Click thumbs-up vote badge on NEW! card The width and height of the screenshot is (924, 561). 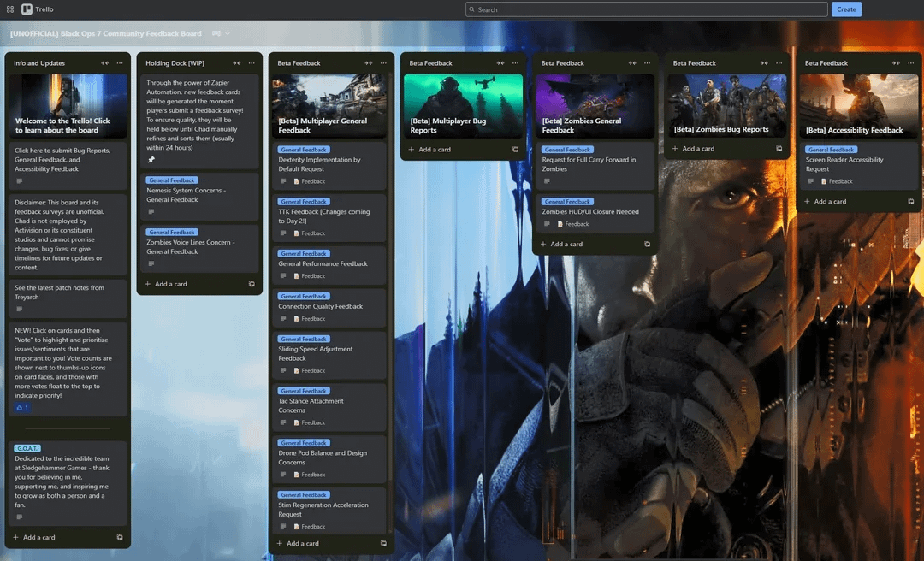click(x=22, y=408)
